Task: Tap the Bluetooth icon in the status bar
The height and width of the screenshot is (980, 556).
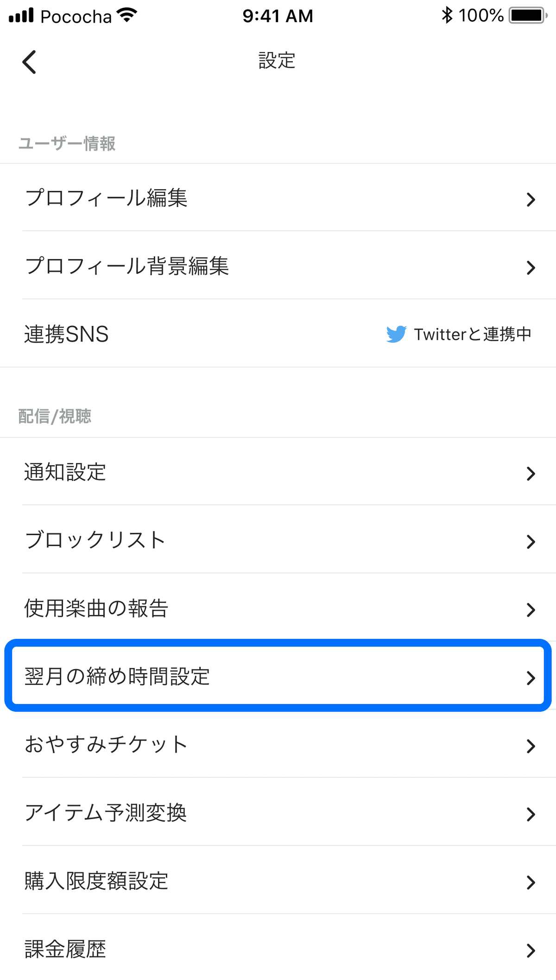Action: point(446,15)
